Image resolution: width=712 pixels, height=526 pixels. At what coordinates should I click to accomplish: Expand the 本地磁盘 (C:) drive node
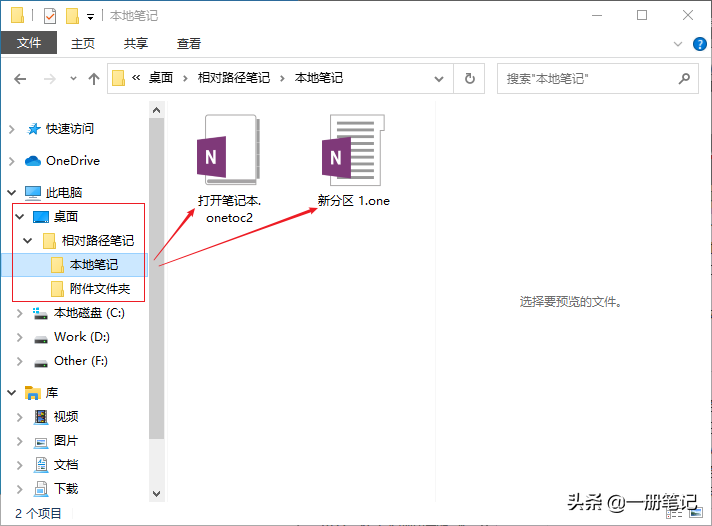pyautogui.click(x=20, y=313)
